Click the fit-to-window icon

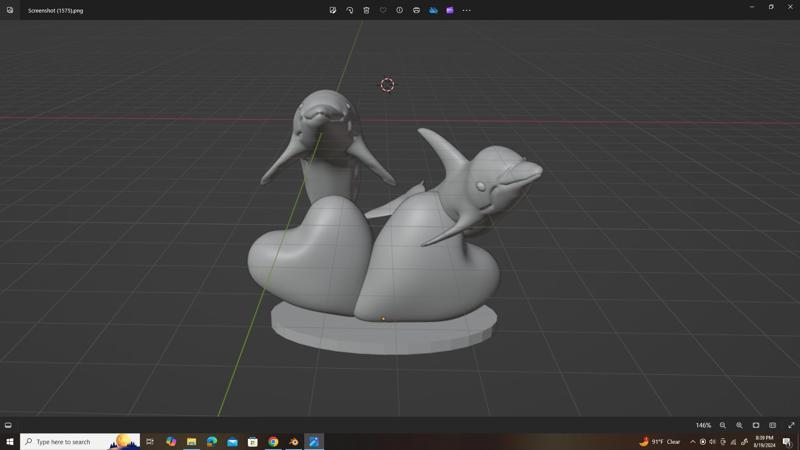(756, 425)
